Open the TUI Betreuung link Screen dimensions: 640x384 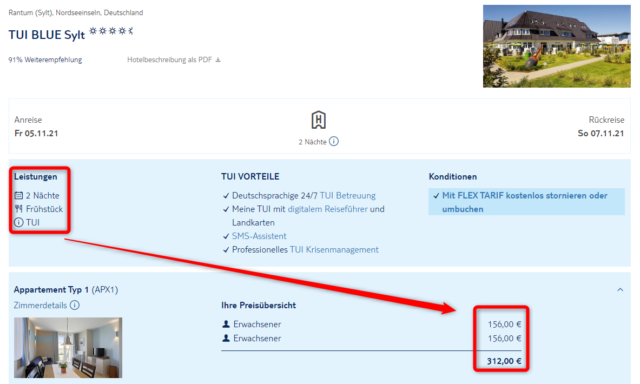point(347,195)
